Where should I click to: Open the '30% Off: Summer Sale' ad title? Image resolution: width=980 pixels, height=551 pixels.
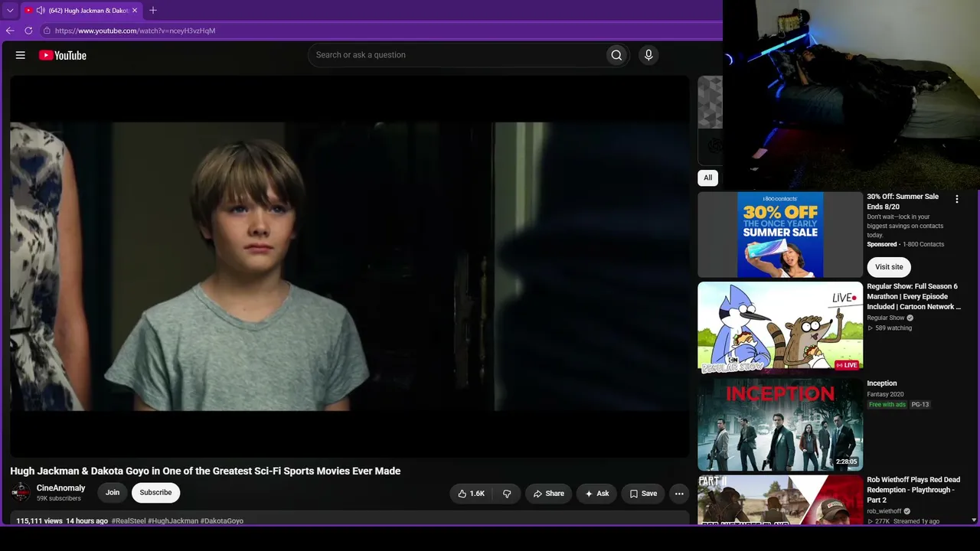903,201
